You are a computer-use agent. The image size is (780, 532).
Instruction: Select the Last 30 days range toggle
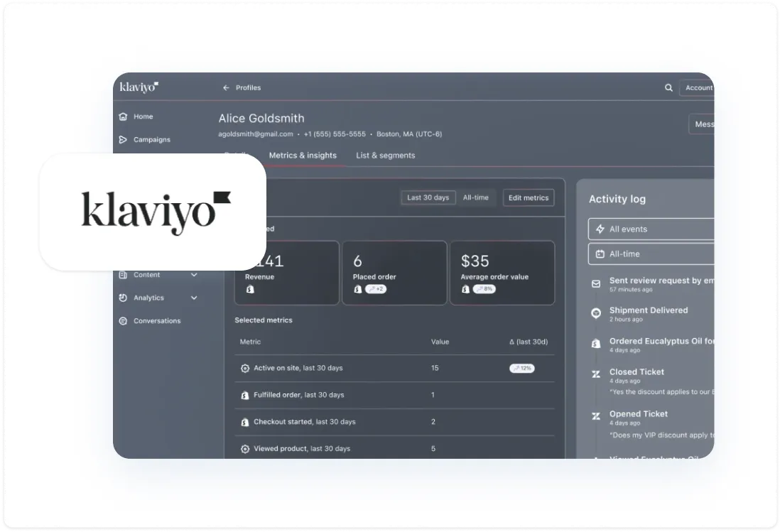tap(428, 197)
